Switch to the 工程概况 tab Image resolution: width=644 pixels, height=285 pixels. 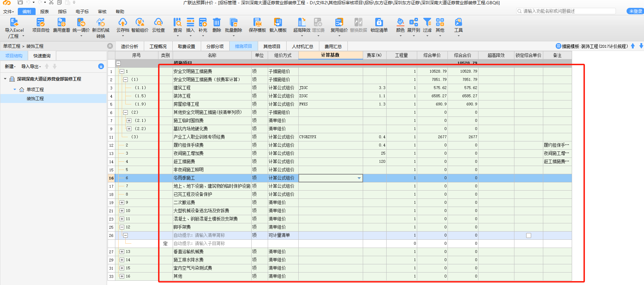(158, 46)
